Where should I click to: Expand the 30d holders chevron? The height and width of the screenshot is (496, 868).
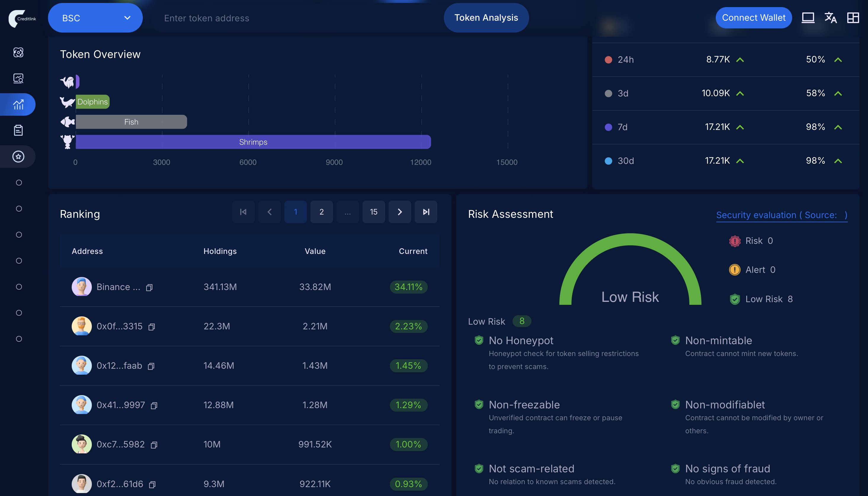coord(740,160)
